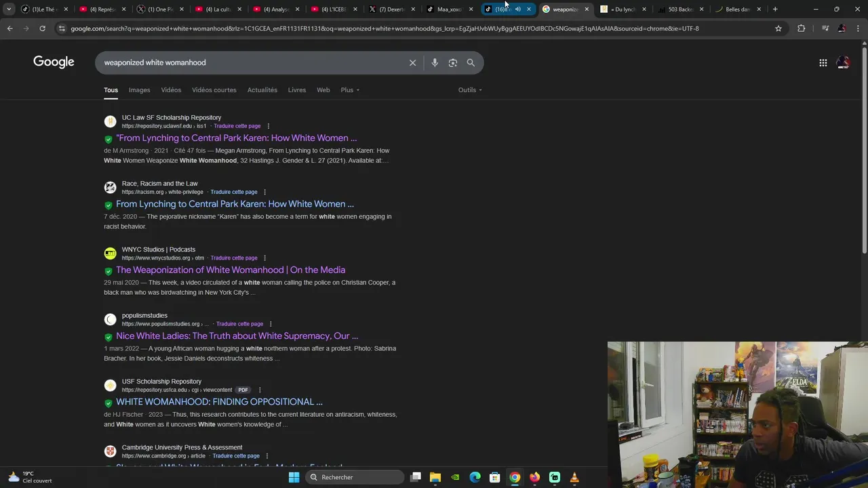Click the Chrome address bar URL

384,28
